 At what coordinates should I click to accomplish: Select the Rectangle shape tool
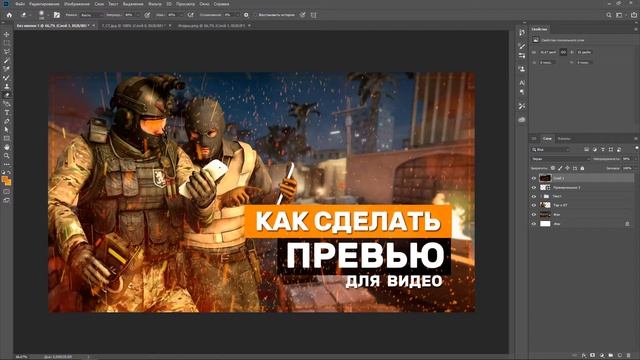tap(7, 138)
